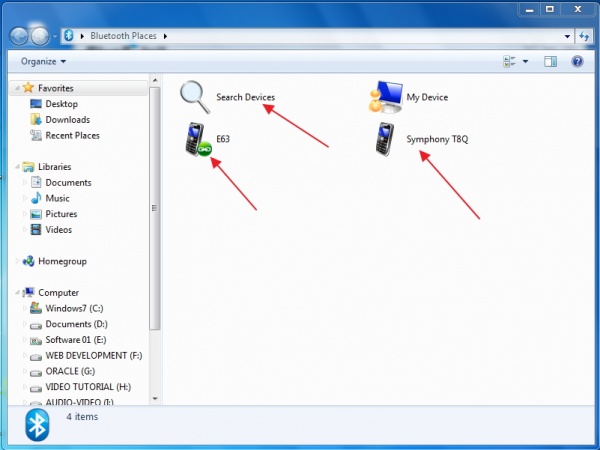Click the Favorites star icon
The height and width of the screenshot is (450, 600).
coord(28,88)
